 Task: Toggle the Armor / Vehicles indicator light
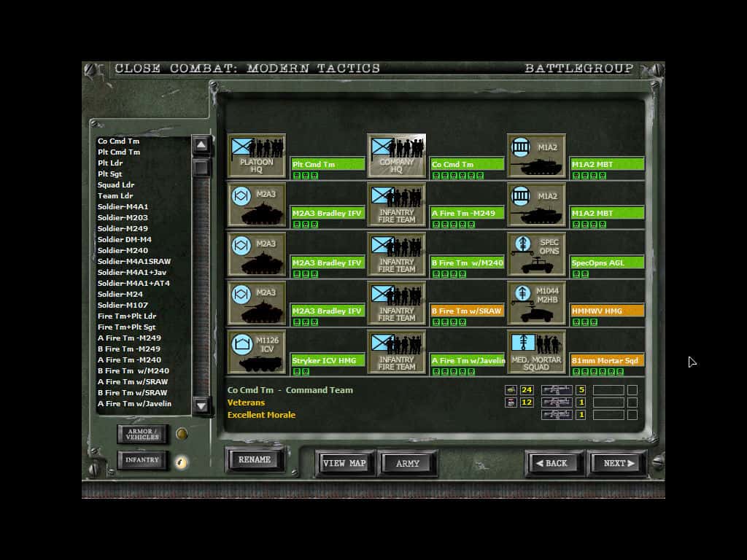[182, 434]
